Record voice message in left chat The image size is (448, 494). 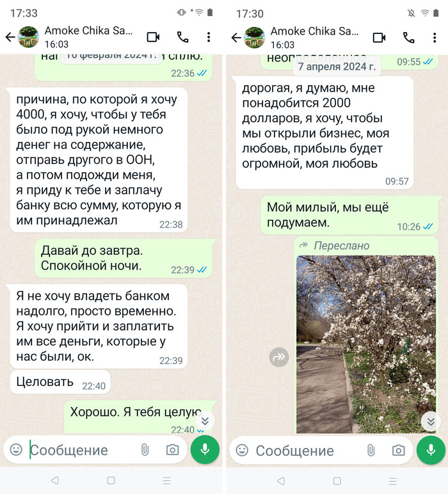click(205, 450)
